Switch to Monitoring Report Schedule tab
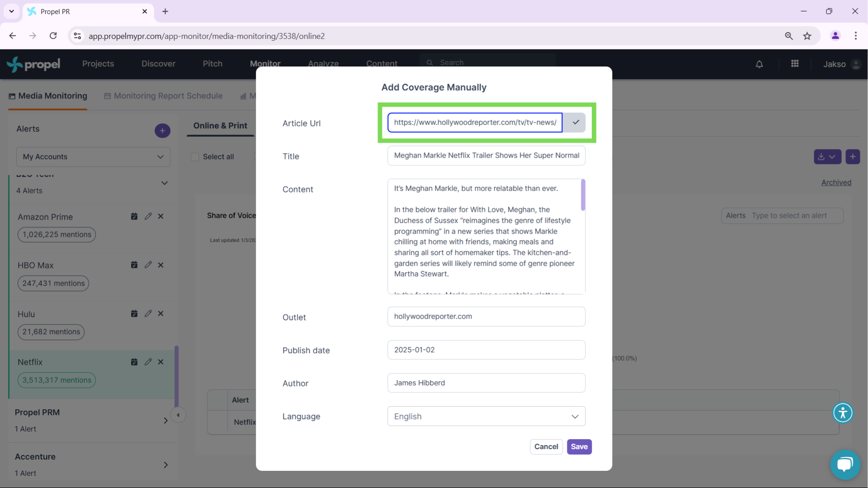Viewport: 868px width, 488px height. coord(163,96)
